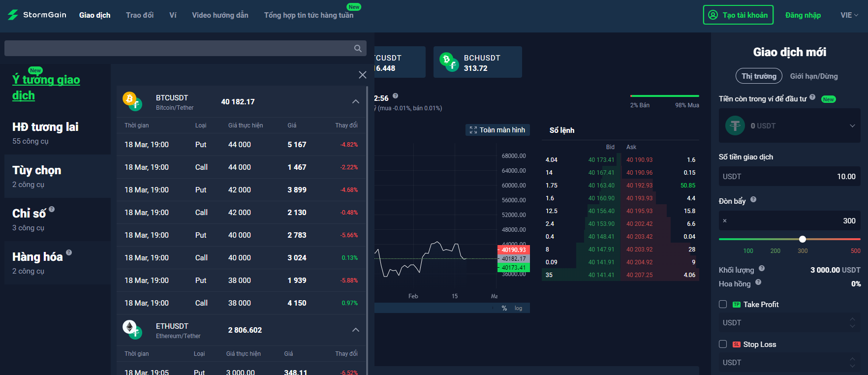Click the help icon beside the timer 2:56
The width and height of the screenshot is (868, 375).
(x=396, y=96)
